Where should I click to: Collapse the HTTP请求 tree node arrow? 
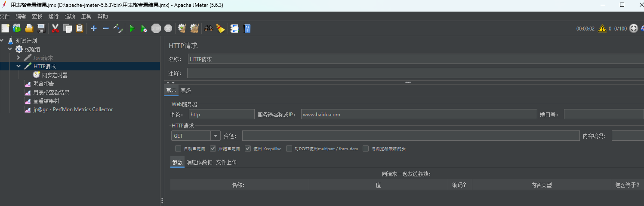click(18, 67)
